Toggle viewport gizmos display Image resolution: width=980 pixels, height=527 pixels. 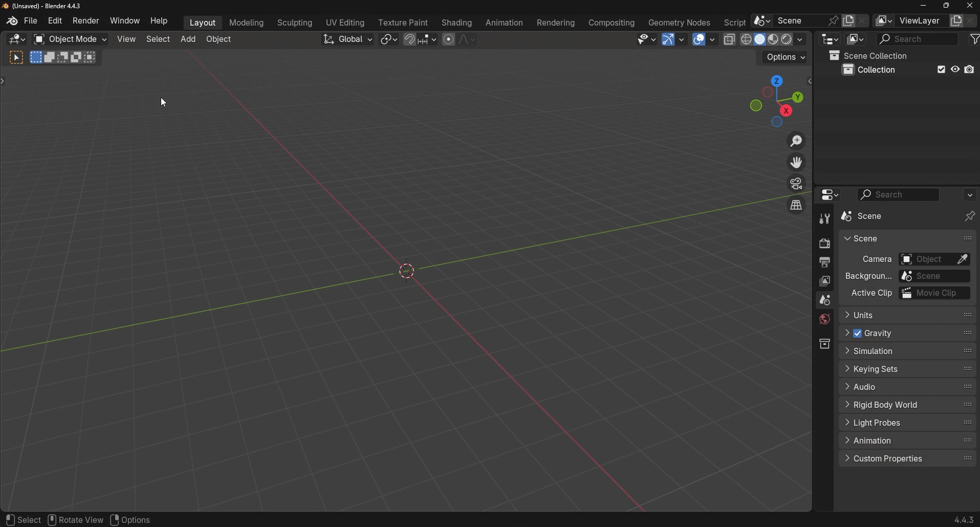pyautogui.click(x=668, y=39)
